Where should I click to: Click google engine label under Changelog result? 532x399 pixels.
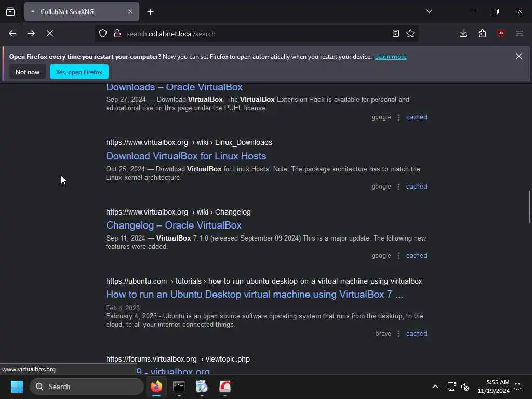(381, 256)
